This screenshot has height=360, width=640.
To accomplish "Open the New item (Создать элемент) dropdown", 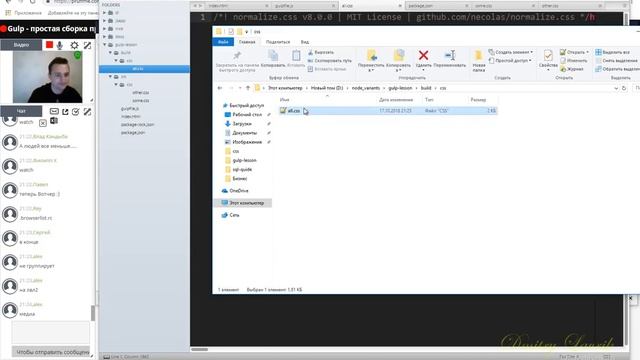I will point(511,52).
